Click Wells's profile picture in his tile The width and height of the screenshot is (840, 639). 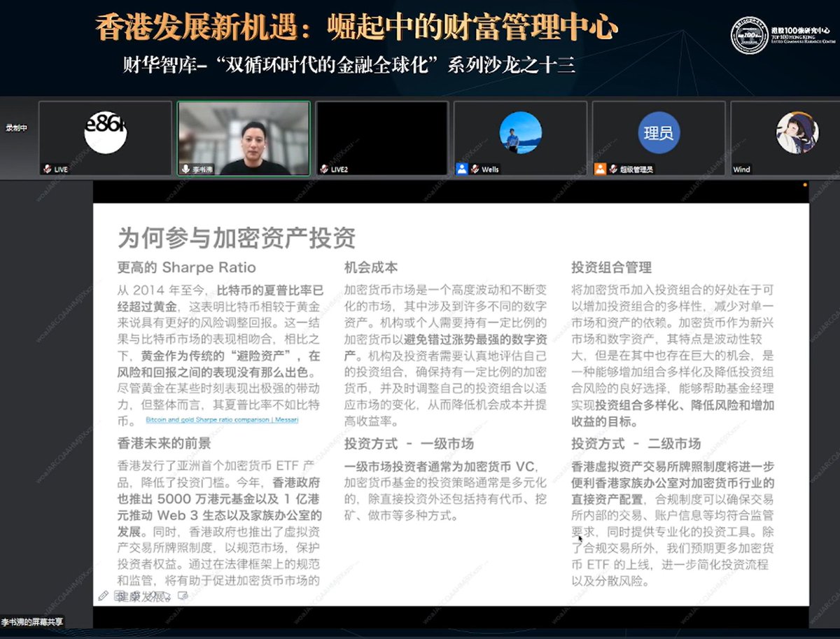tap(521, 132)
